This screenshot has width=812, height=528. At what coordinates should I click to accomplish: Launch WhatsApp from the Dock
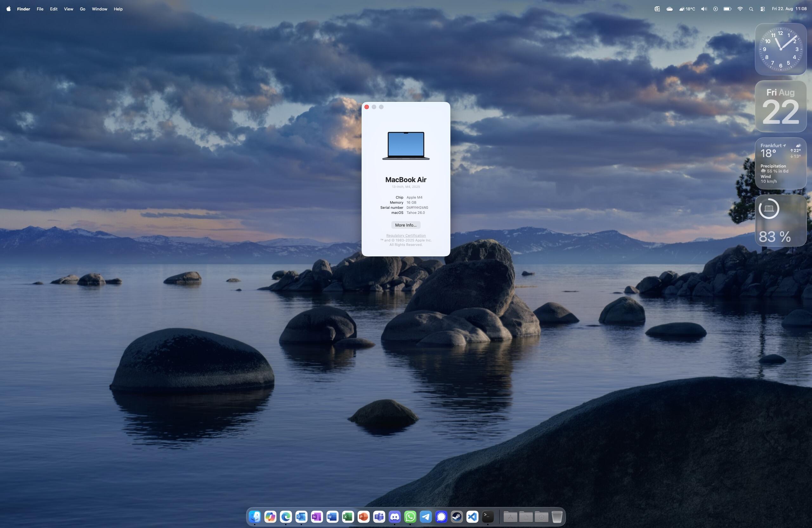pos(410,516)
